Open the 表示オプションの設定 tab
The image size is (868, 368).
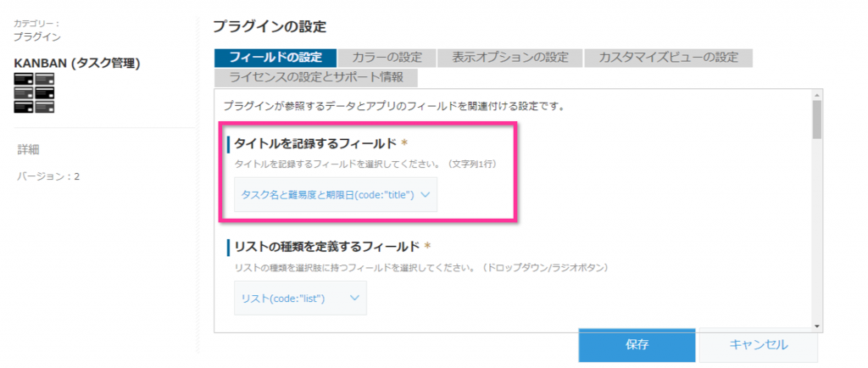tap(509, 58)
